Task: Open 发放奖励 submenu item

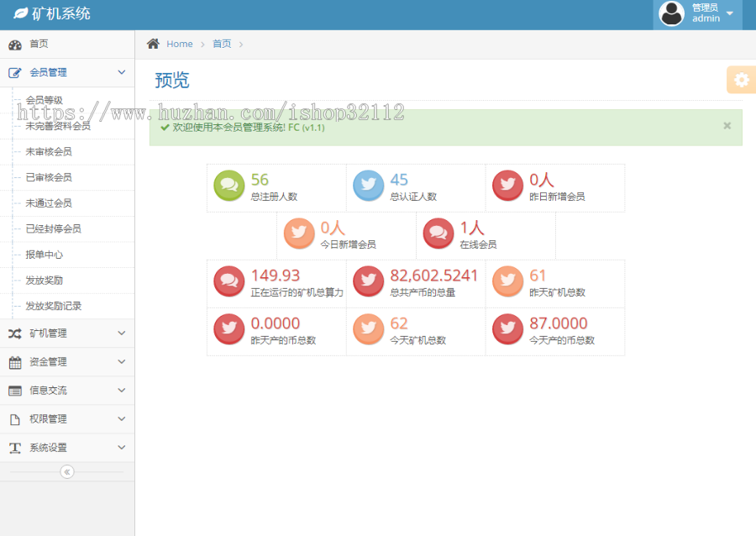Action: [45, 280]
